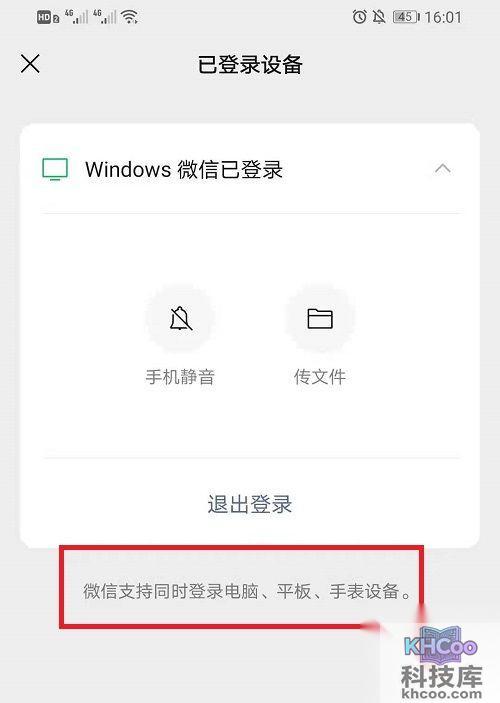Tap the alarm clock status icon
The image size is (500, 703).
point(359,17)
